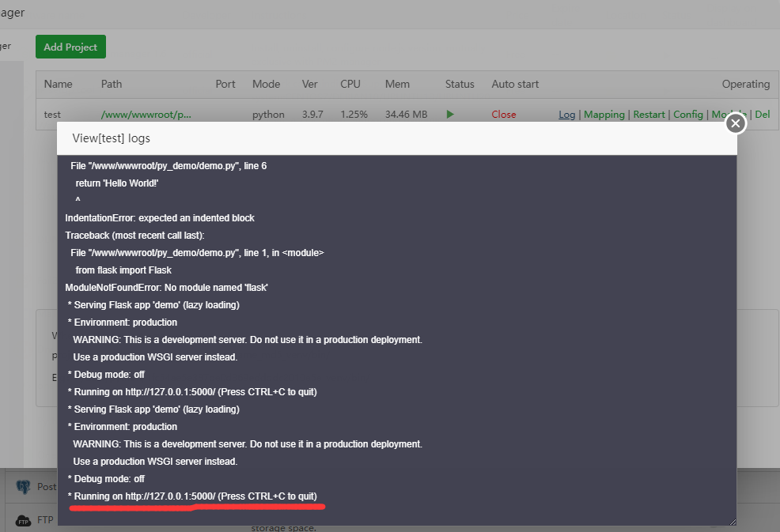Screen dimensions: 780x532
Task: Click the View[test] logs dialog title
Action: point(112,137)
